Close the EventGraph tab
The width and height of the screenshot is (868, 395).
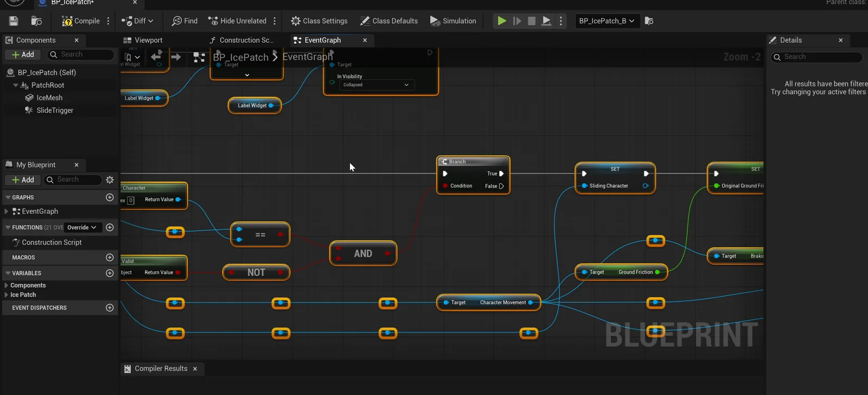365,40
